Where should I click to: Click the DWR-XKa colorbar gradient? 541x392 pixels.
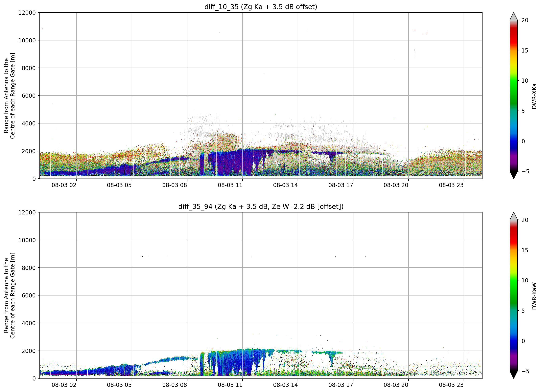click(514, 96)
